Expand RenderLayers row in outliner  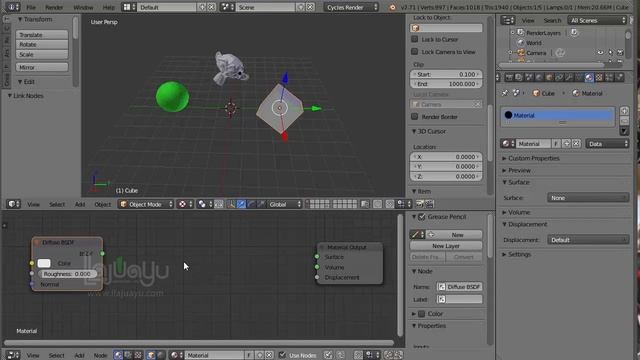513,33
